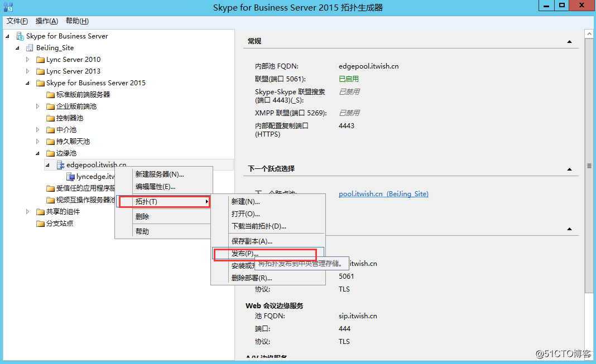Click the 分支站点 folder icon
Screen dimensions: 596x364
click(40, 224)
